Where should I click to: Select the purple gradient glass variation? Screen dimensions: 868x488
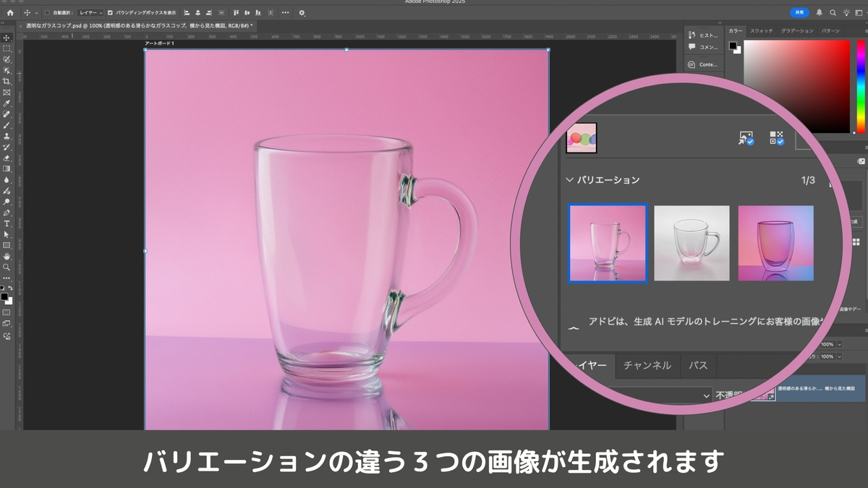(775, 243)
